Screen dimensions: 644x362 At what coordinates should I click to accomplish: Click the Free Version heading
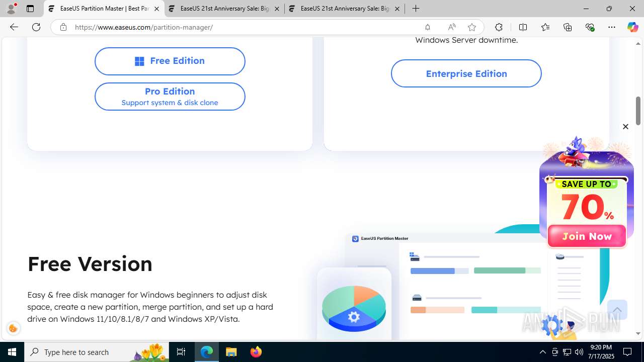click(x=90, y=263)
